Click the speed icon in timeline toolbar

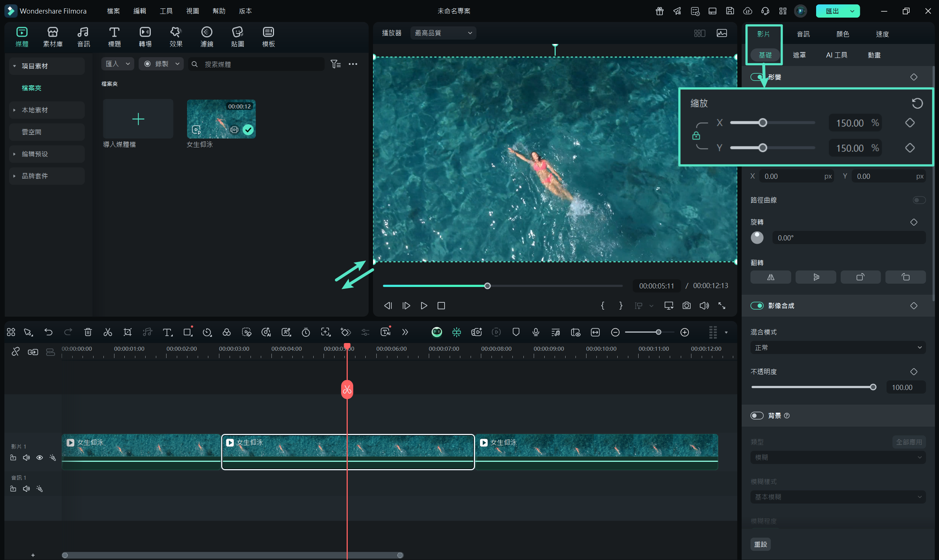click(207, 332)
